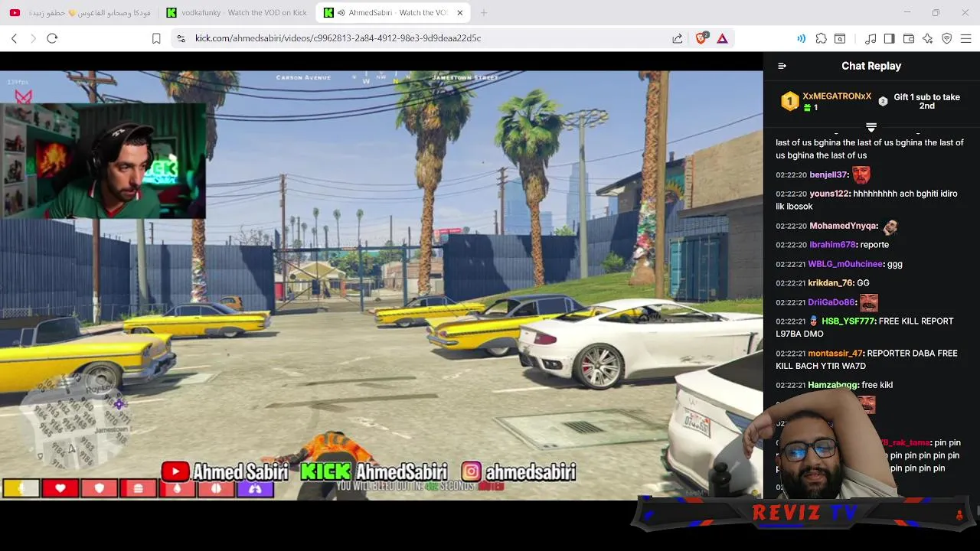Open the browser hamburger main menu
Screen dimensions: 980x551
pos(966,38)
